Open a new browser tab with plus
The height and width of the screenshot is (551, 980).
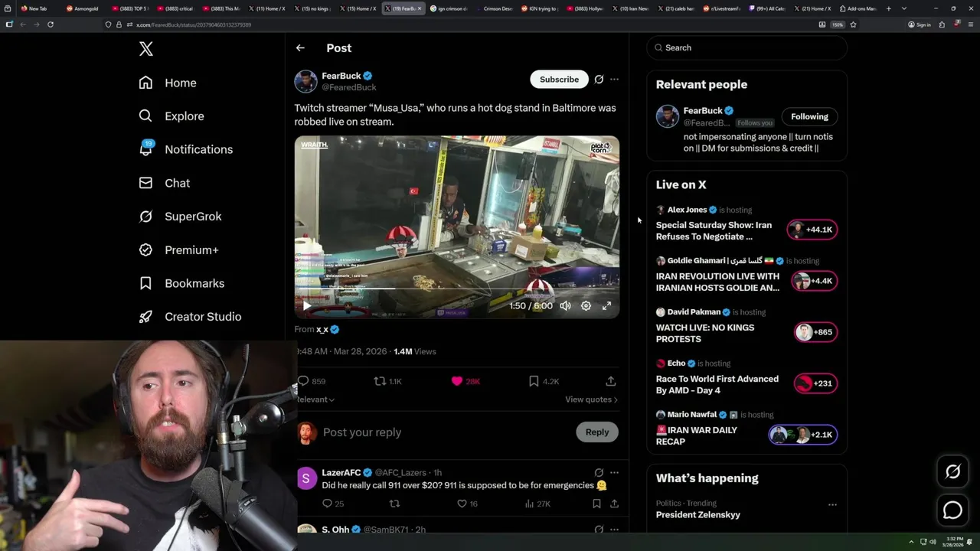coord(889,8)
